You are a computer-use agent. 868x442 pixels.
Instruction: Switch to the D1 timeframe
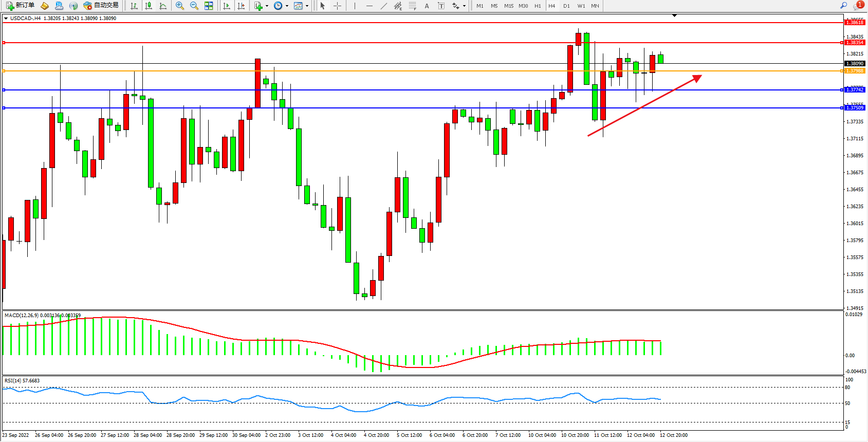[566, 6]
